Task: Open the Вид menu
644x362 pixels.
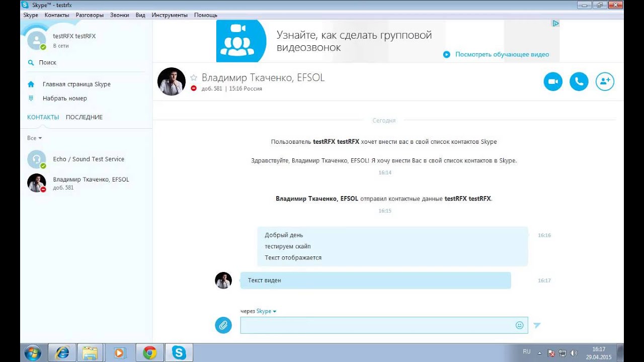Action: 140,15
